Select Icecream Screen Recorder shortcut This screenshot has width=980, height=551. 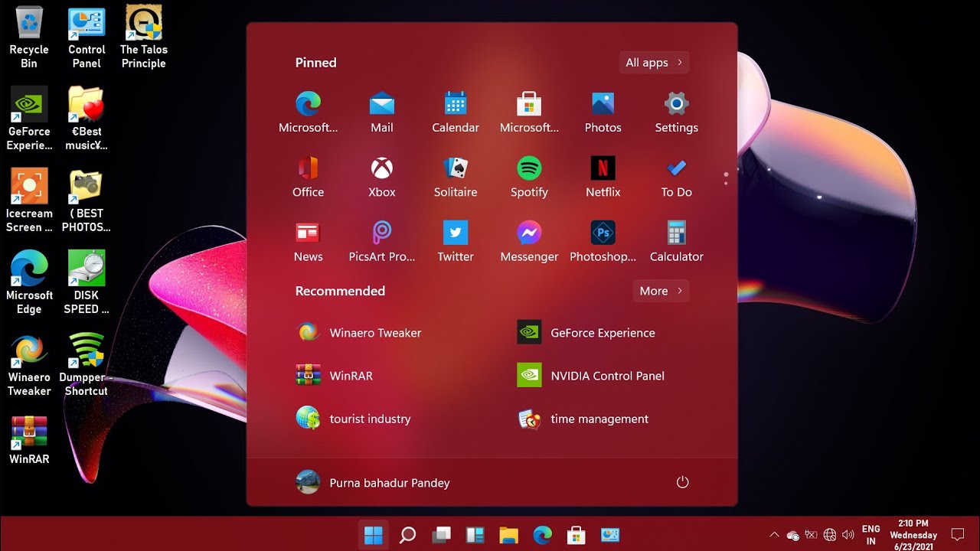pyautogui.click(x=29, y=201)
